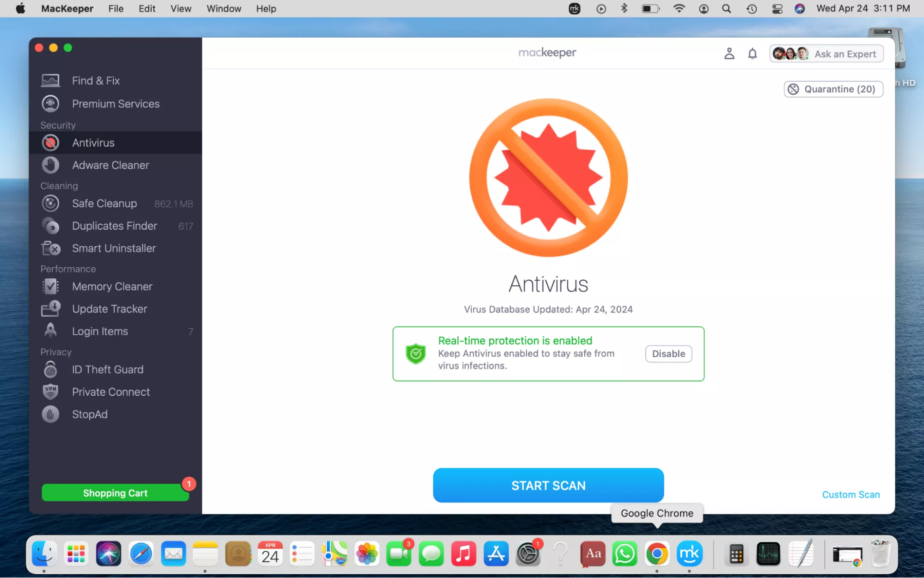Open the View menu
The image size is (924, 578).
coord(180,8)
